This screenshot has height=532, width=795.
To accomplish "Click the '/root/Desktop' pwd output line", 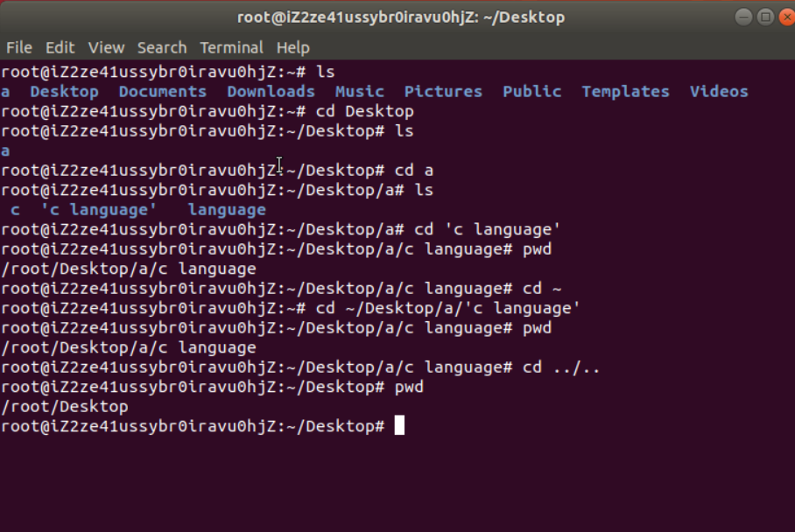I will pos(65,407).
